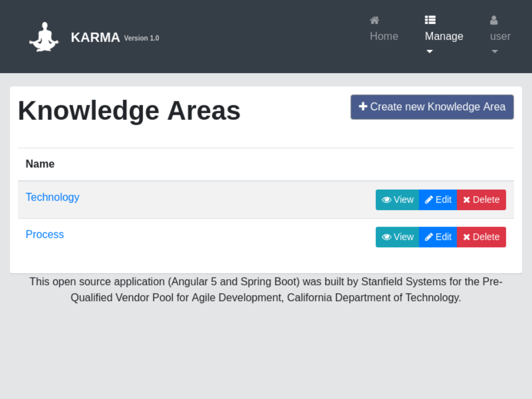Click the eye icon in Technology row
The width and height of the screenshot is (532, 399).
(x=386, y=200)
